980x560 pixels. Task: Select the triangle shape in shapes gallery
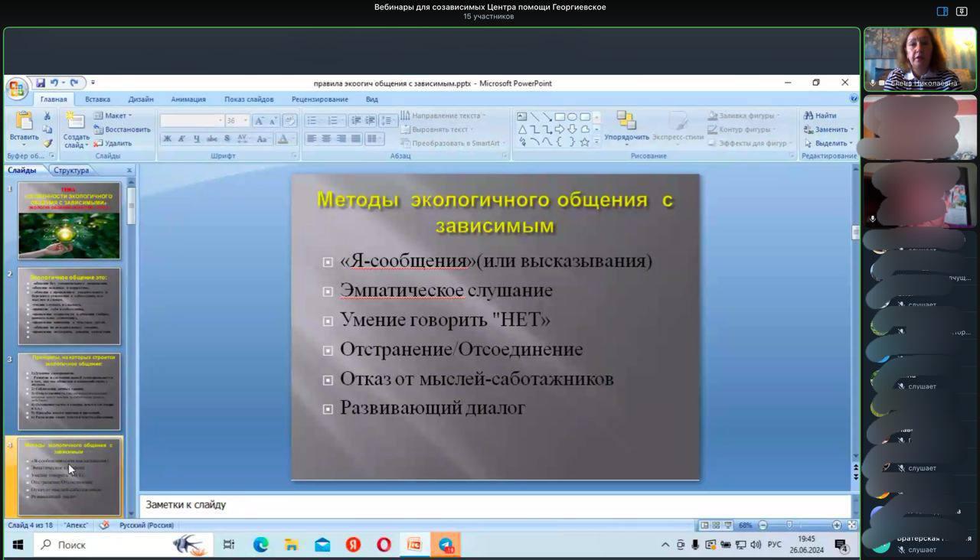coord(522,129)
